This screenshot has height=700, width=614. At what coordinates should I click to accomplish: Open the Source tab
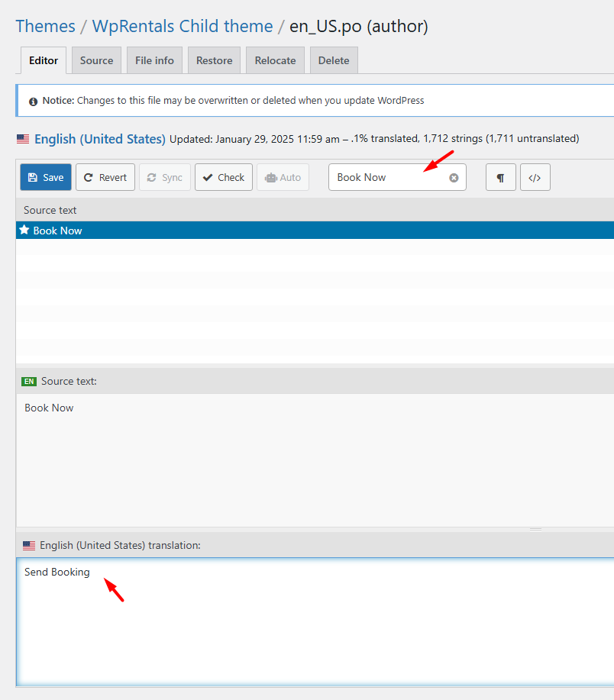[96, 60]
